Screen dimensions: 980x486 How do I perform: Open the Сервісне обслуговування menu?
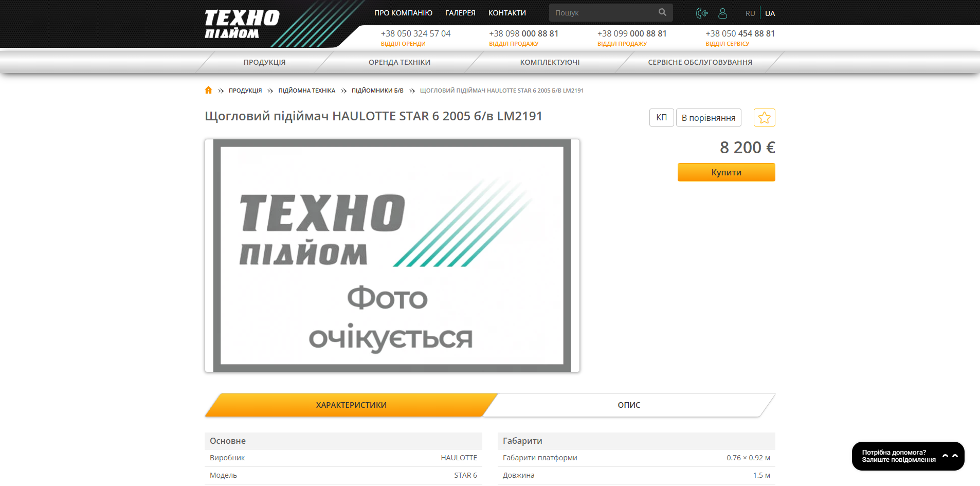click(x=700, y=62)
